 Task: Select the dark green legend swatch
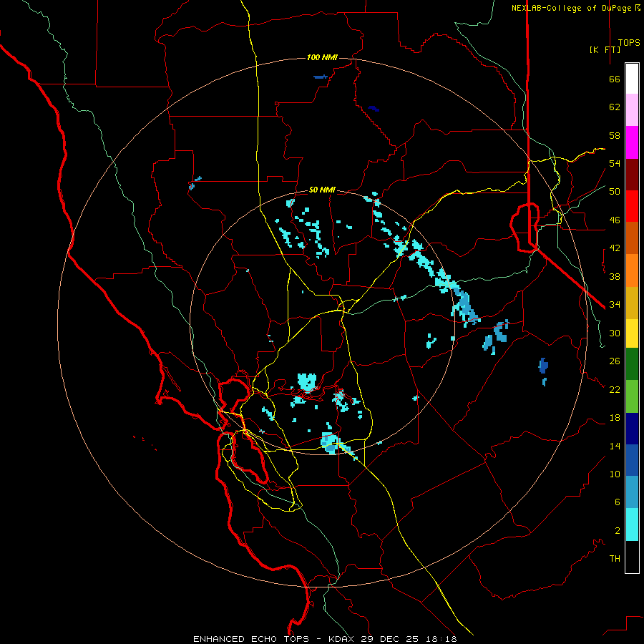point(632,364)
